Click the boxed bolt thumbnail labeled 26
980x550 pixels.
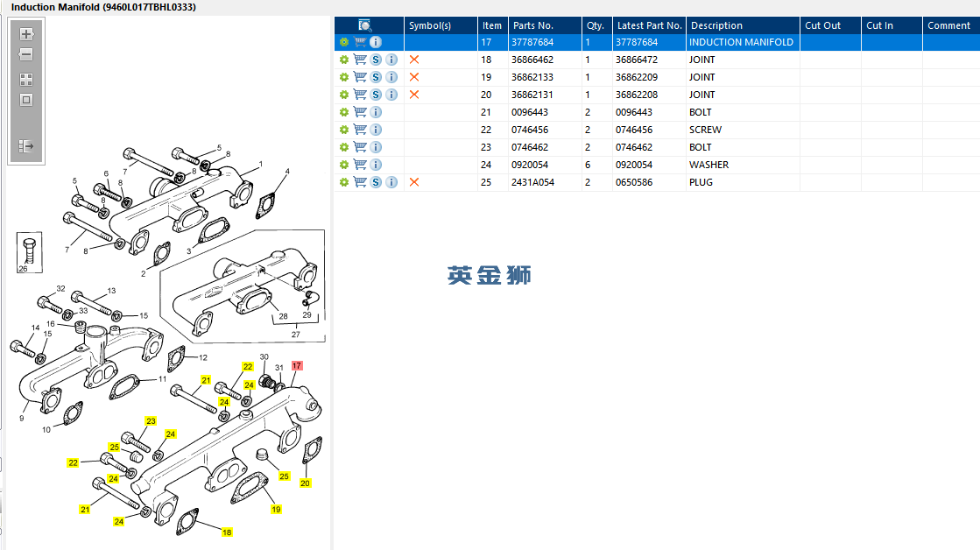coord(30,252)
